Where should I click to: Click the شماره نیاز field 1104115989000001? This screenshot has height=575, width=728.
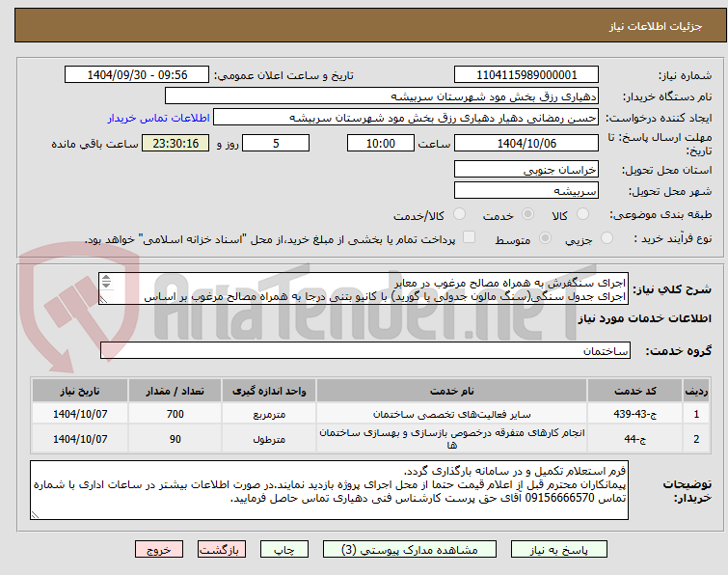click(x=526, y=75)
